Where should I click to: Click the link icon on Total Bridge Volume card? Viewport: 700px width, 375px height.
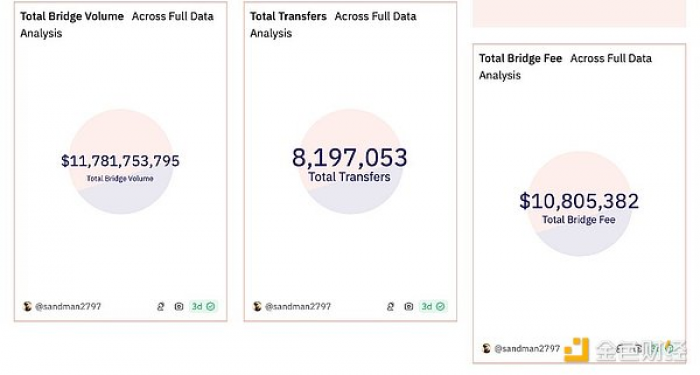161,307
